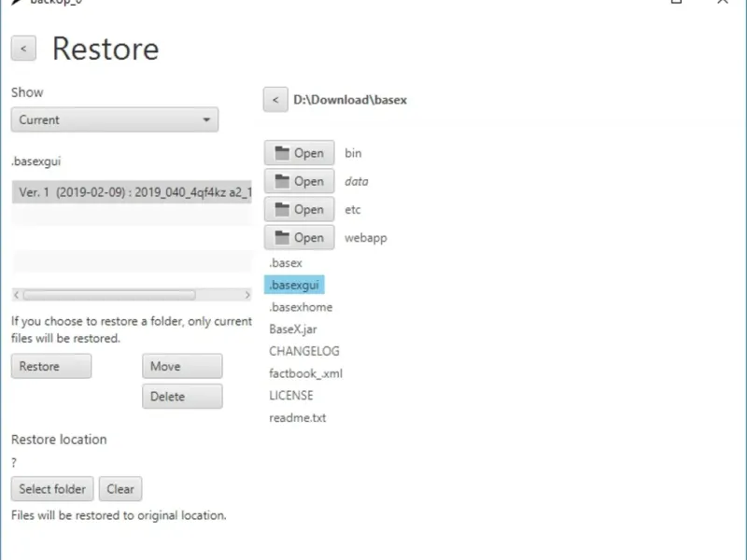Open the webapp folder
This screenshot has width=747, height=560.
(299, 238)
